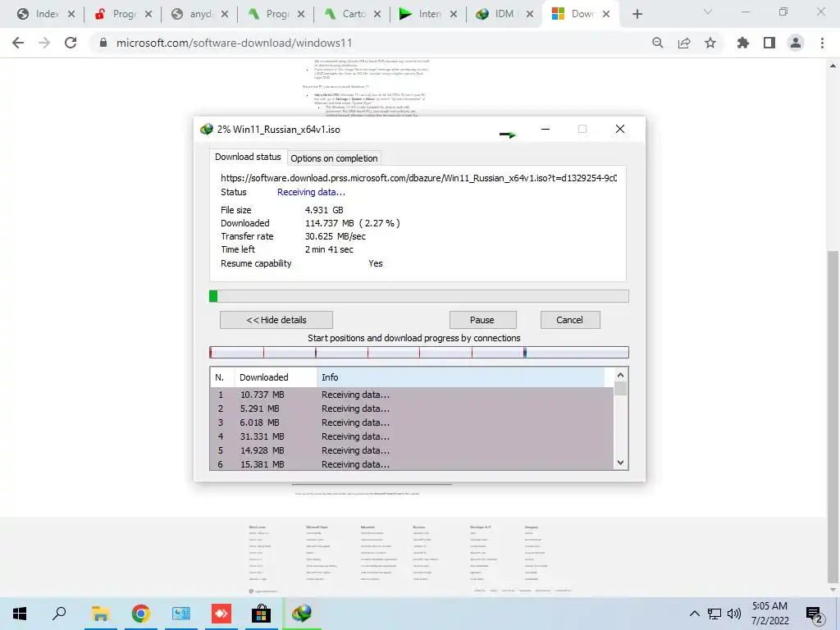
Task: Go back using the browser back arrow
Action: [x=18, y=43]
